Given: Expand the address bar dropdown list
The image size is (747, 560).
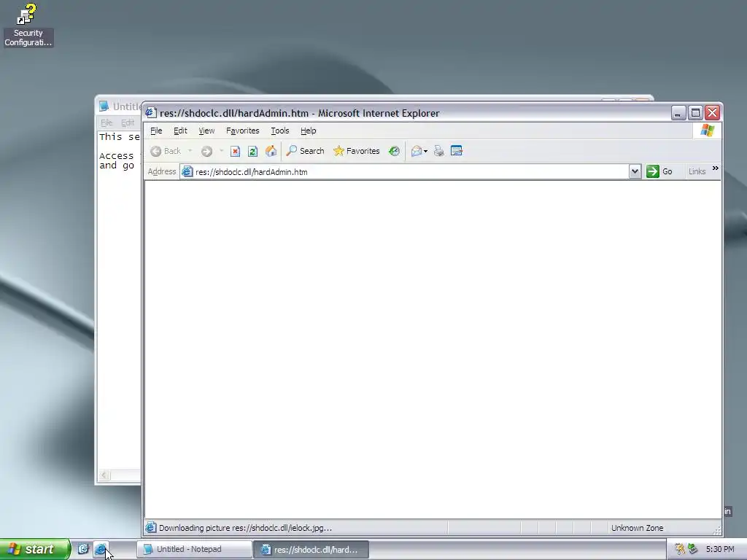Looking at the screenshot, I should point(635,171).
